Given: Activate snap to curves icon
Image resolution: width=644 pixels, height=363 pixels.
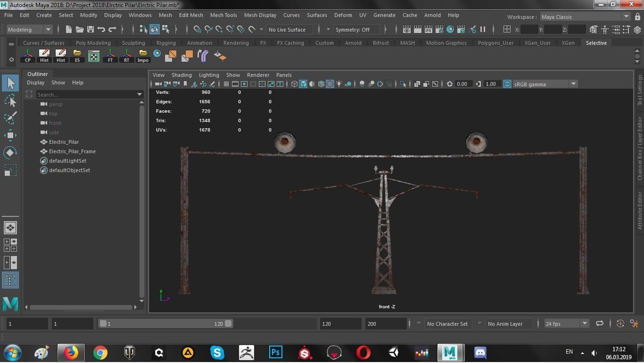Looking at the screenshot, I should pos(208,29).
